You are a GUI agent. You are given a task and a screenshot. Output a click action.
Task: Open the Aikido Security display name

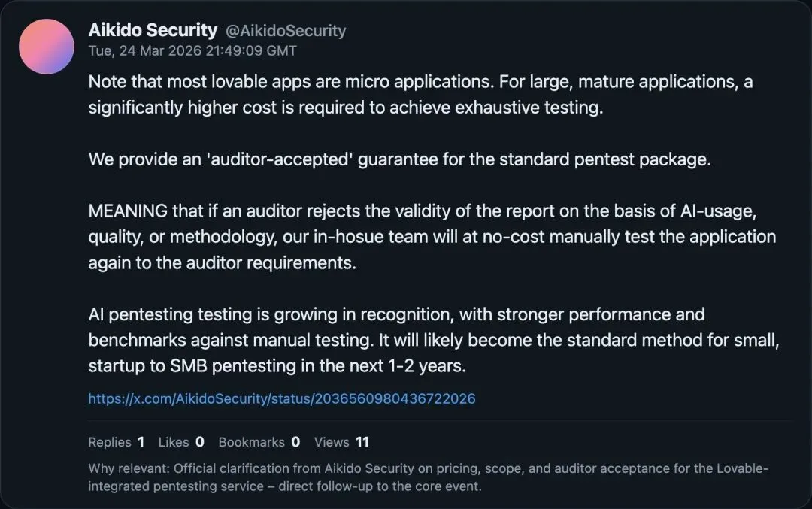click(x=153, y=31)
